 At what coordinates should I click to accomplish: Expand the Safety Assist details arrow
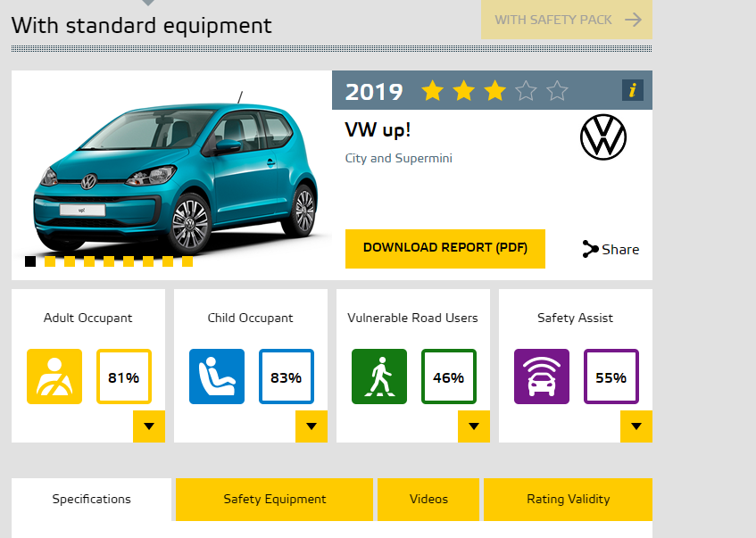point(636,426)
